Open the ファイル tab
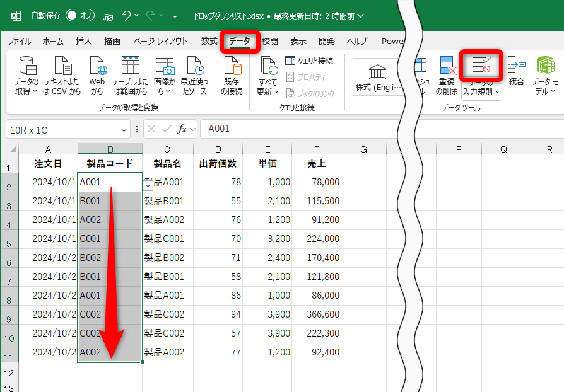This screenshot has width=564, height=392. [20, 42]
